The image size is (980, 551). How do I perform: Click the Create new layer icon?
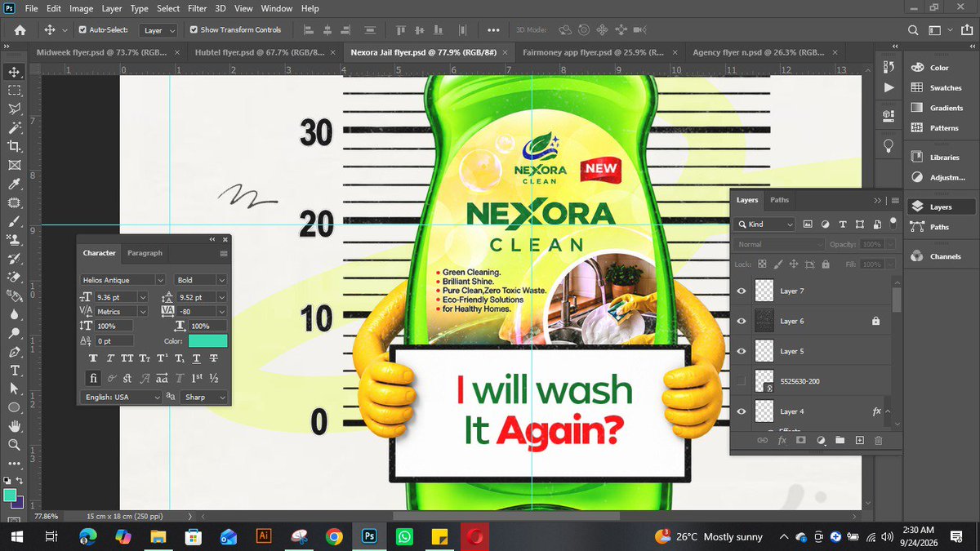(x=859, y=440)
